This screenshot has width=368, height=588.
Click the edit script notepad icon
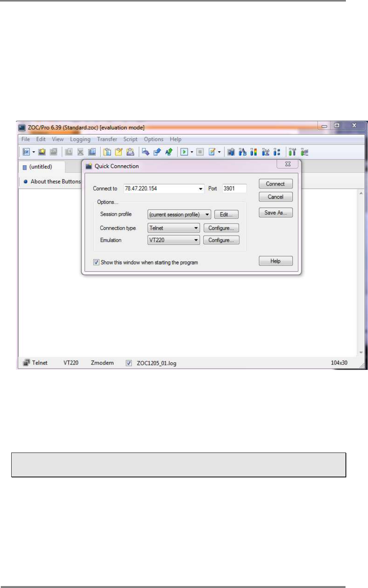(212, 152)
